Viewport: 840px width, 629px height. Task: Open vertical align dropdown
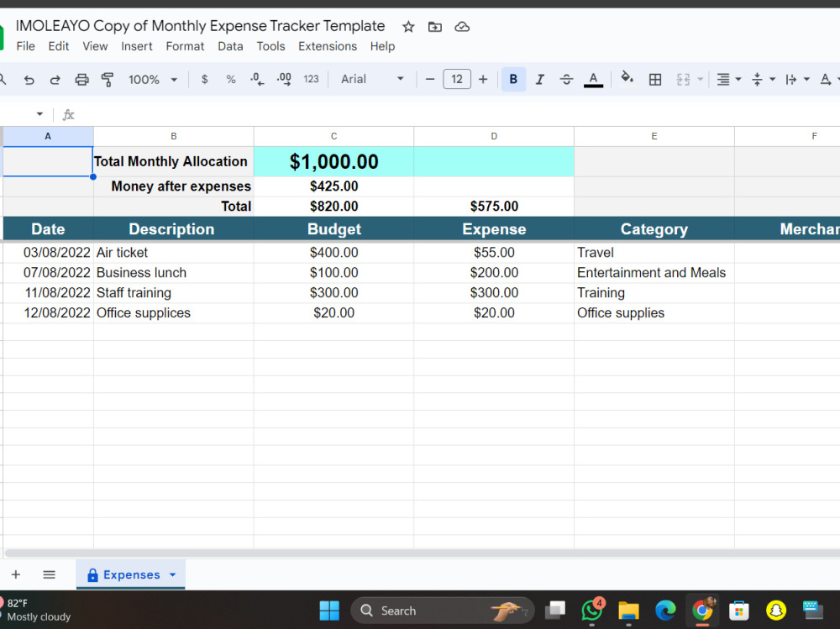[x=763, y=79]
